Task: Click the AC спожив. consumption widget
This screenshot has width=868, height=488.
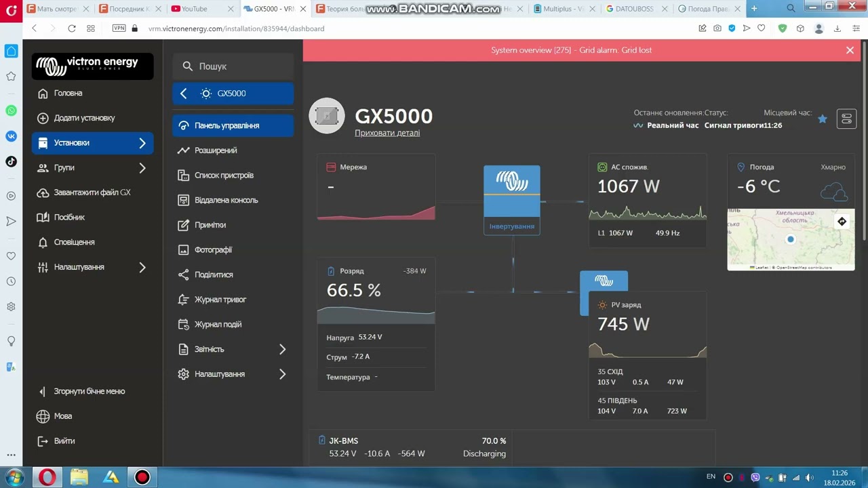Action: point(648,201)
